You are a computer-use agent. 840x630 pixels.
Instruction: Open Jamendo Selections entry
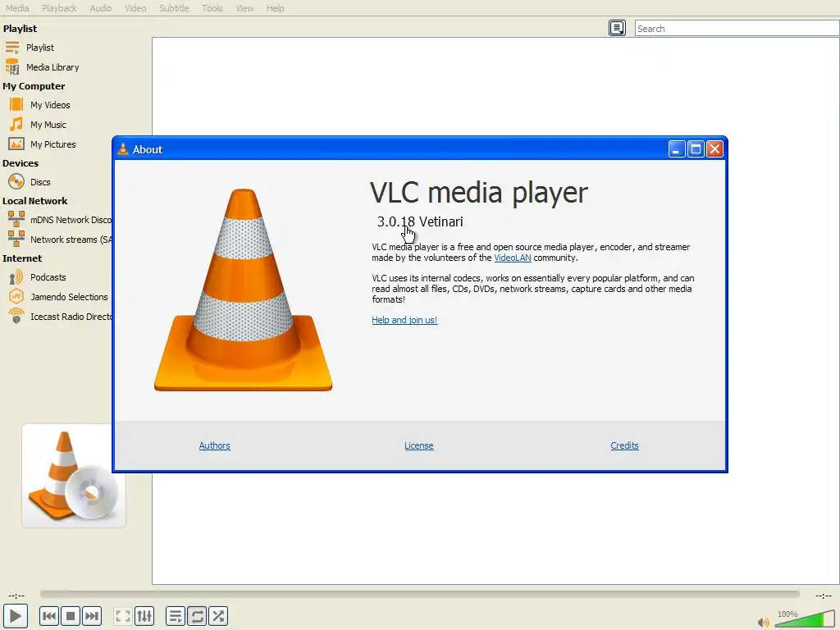pyautogui.click(x=69, y=297)
